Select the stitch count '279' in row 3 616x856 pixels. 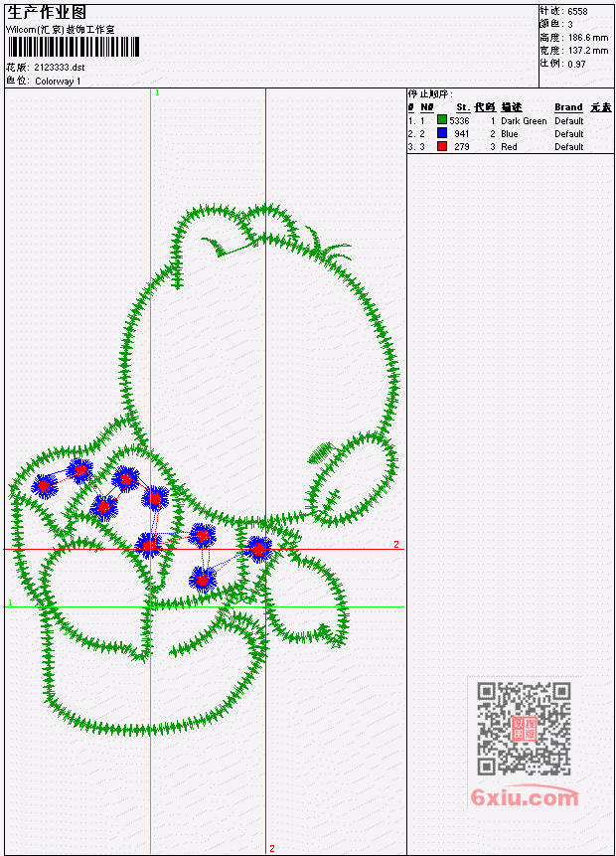[x=462, y=147]
